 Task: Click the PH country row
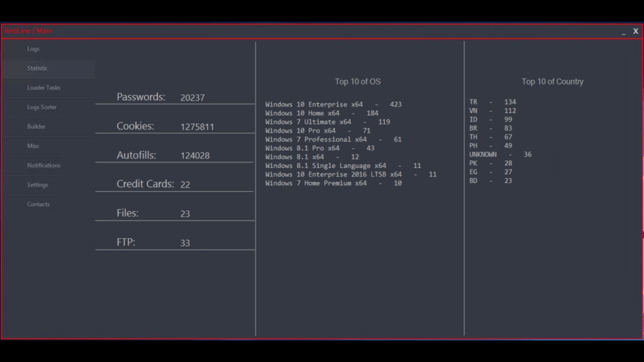tap(491, 146)
